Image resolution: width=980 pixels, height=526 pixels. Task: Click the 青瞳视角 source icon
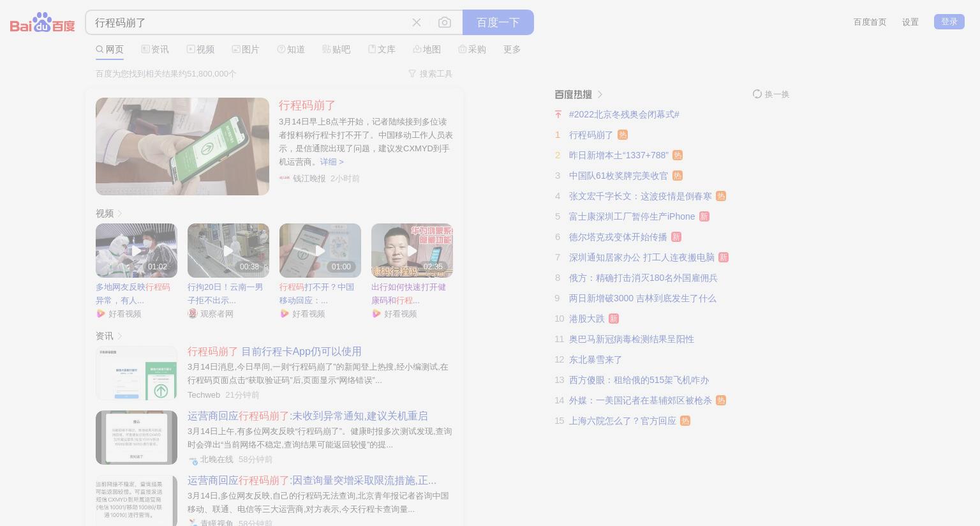[193, 523]
